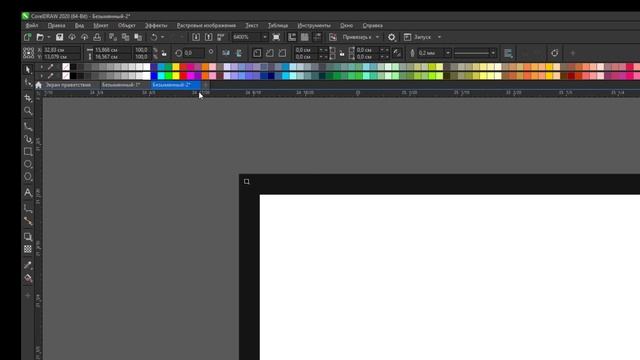The image size is (640, 360).
Task: Select the Connector line tool
Action: (x=28, y=221)
